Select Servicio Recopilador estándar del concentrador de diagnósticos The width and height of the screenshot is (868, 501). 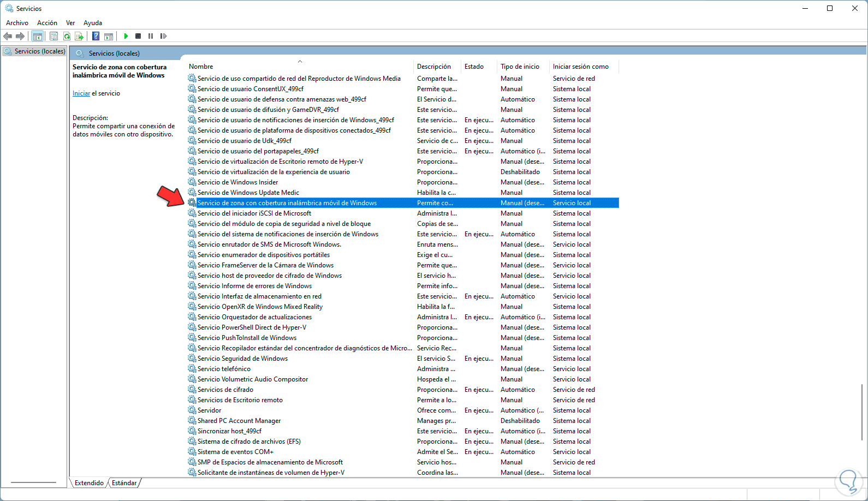[403, 348]
